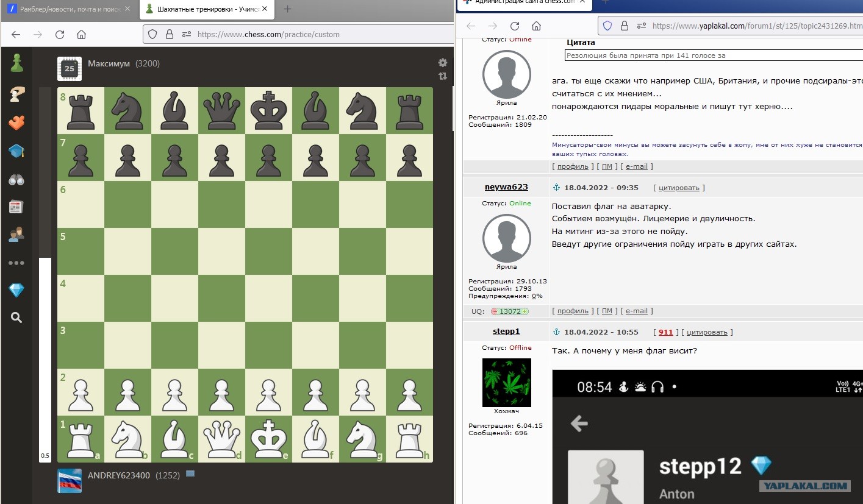Select the white pawn on e2
Screen dimensions: 863x504
pyautogui.click(x=268, y=392)
